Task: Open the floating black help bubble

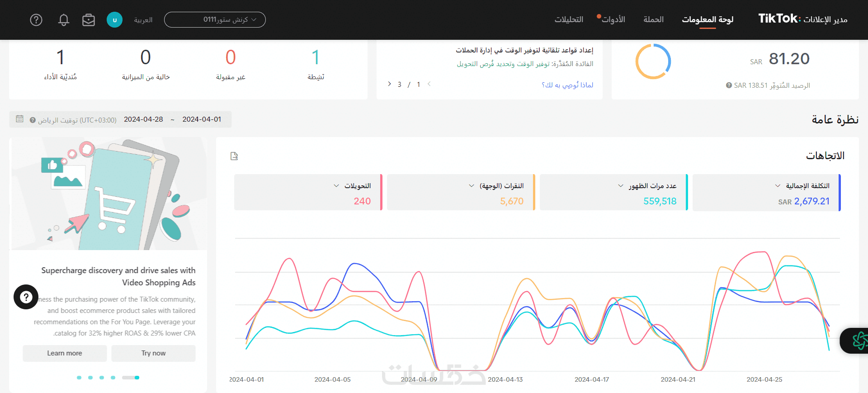Action: point(26,297)
